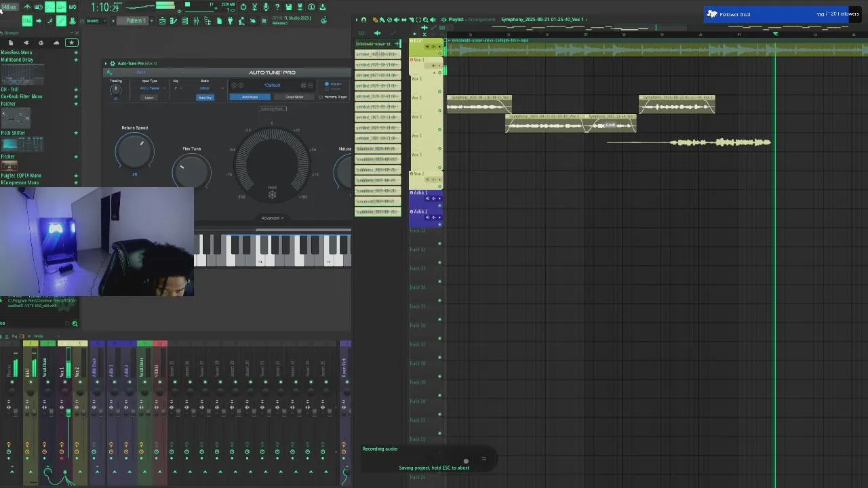868x488 pixels.
Task: Expand Advanced section in Auto-Tune
Action: [272, 218]
